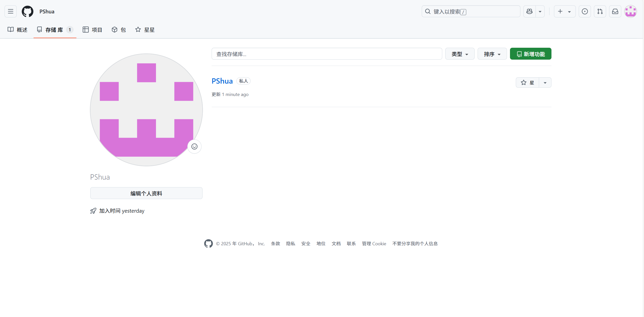Star the PShua repository
Image resolution: width=644 pixels, height=317 pixels.
pyautogui.click(x=527, y=83)
